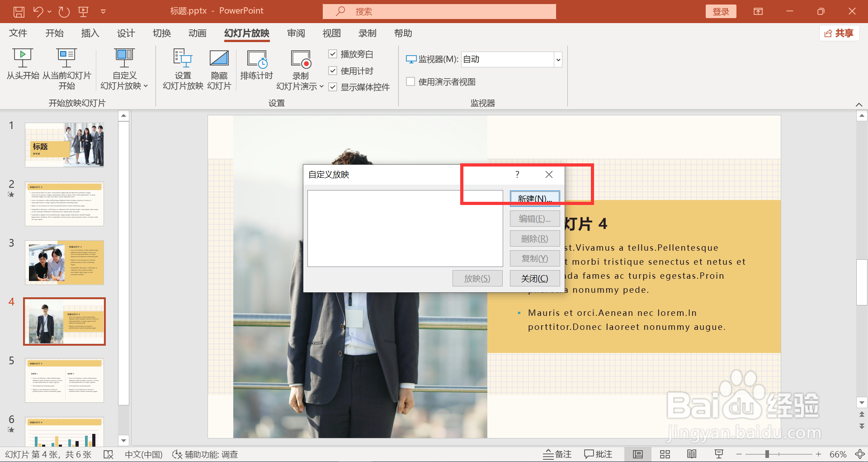Click the Undo arrow icon

coord(38,12)
